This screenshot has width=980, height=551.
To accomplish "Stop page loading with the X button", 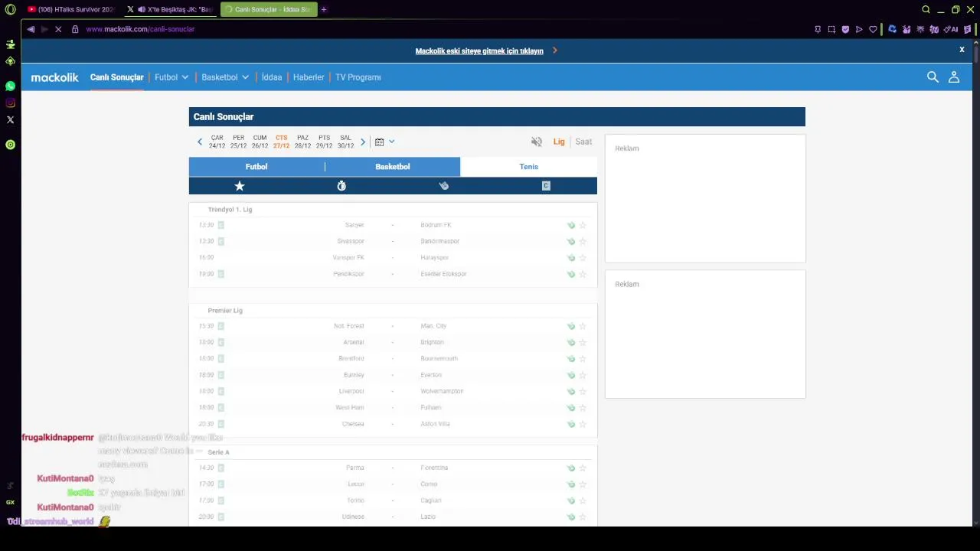I will point(58,29).
